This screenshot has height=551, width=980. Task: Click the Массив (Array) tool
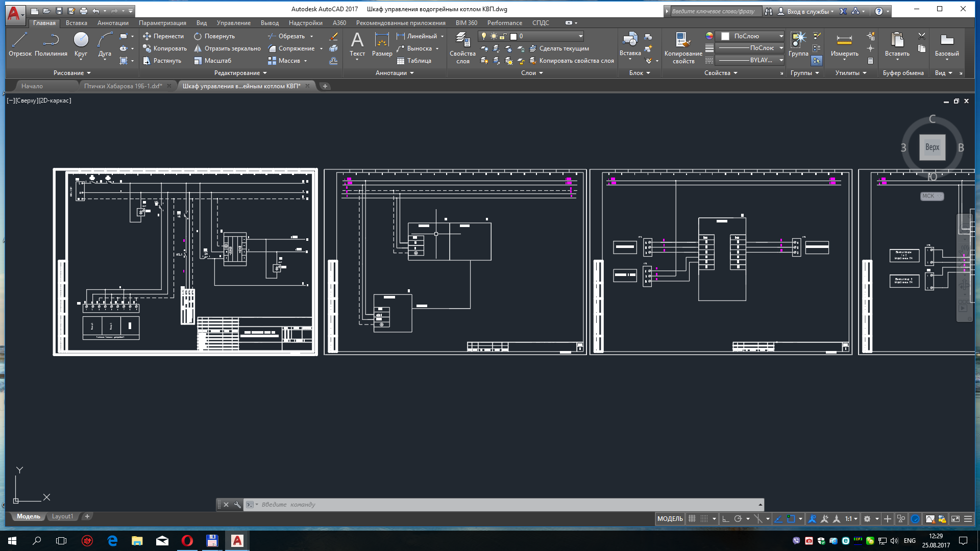[284, 61]
